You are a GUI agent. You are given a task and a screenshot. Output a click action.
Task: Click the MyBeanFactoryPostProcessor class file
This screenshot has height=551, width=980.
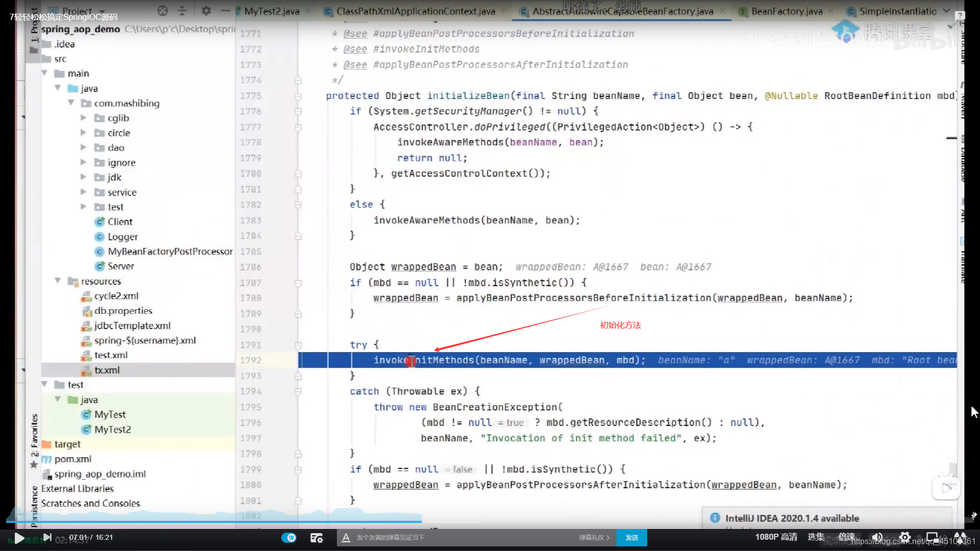(170, 251)
